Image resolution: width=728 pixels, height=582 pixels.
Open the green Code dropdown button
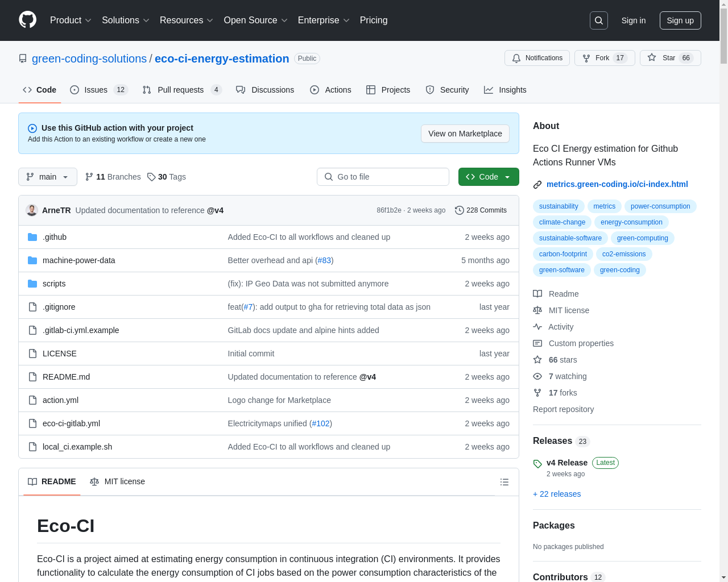489,177
